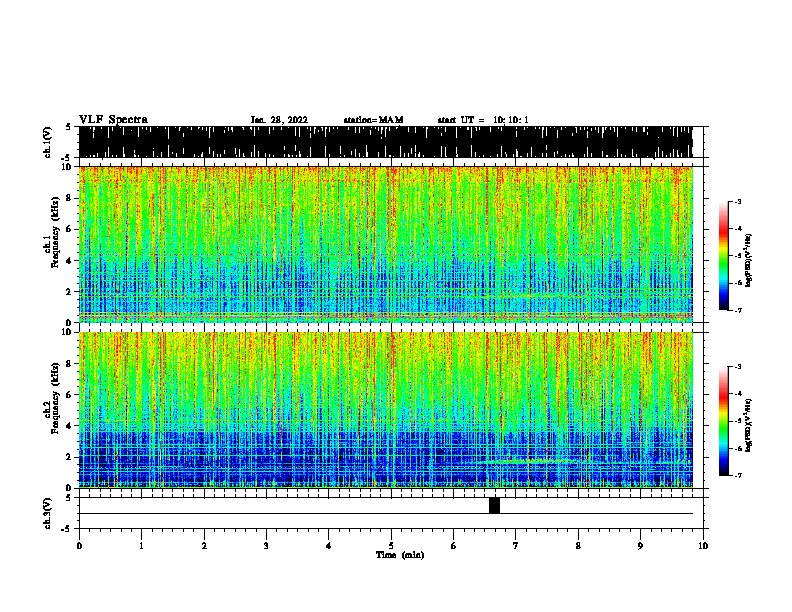Click inside the ch.2 spectrogram panel

[385, 410]
